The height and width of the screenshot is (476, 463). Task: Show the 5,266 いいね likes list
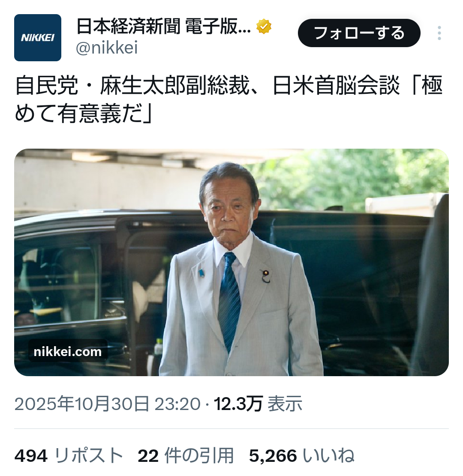[x=302, y=456]
